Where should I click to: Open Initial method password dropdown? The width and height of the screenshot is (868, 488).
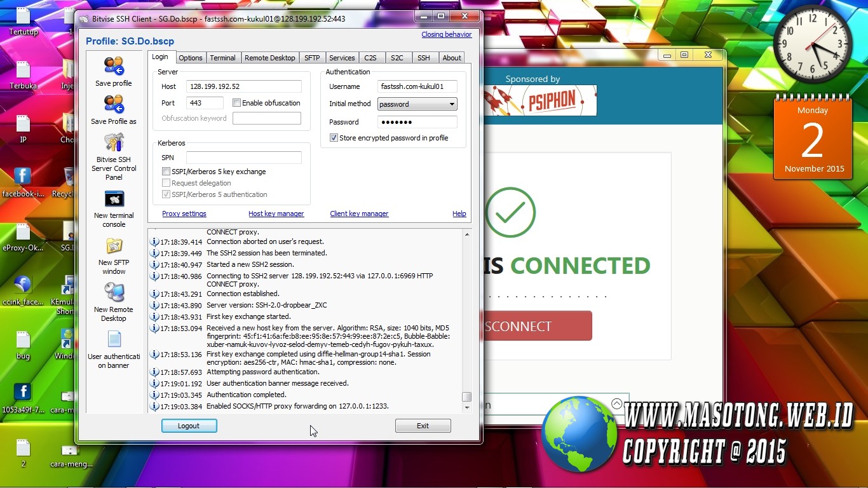[x=417, y=104]
